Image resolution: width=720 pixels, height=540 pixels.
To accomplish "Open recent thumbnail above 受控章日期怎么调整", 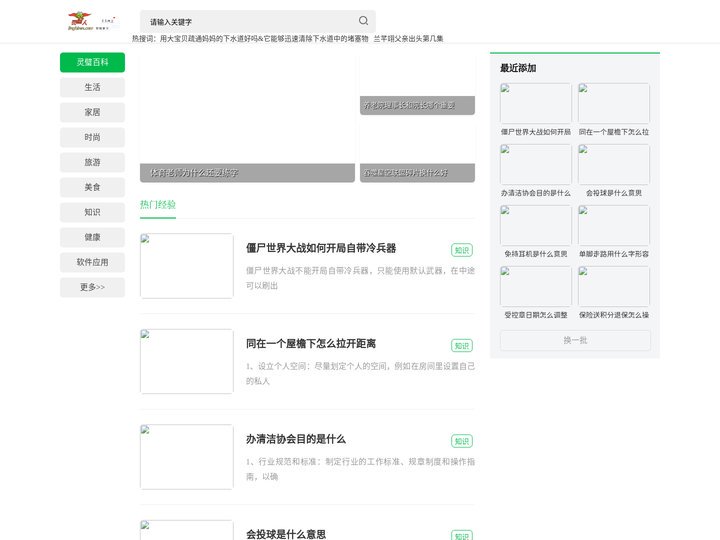I will click(535, 286).
